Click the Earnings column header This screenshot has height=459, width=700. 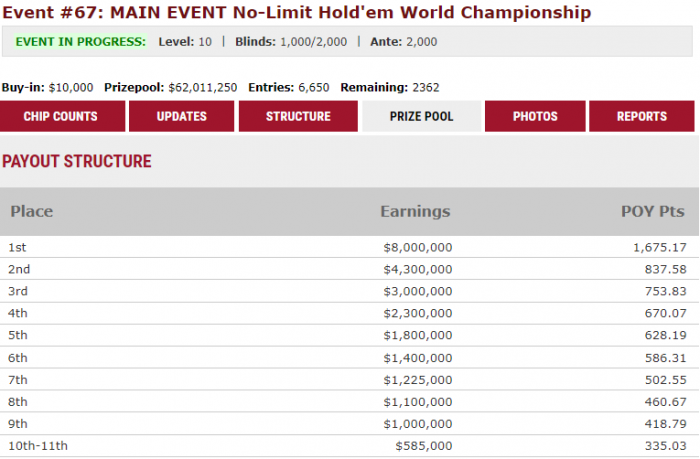pyautogui.click(x=415, y=211)
